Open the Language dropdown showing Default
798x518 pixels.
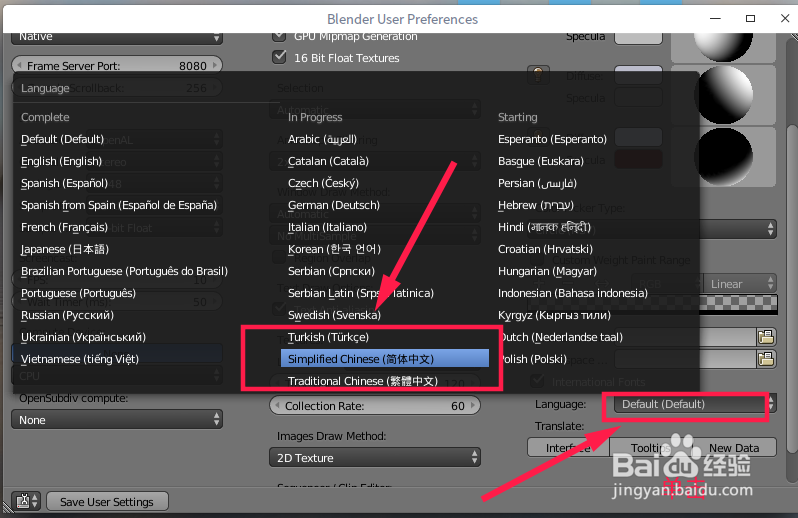click(x=694, y=404)
